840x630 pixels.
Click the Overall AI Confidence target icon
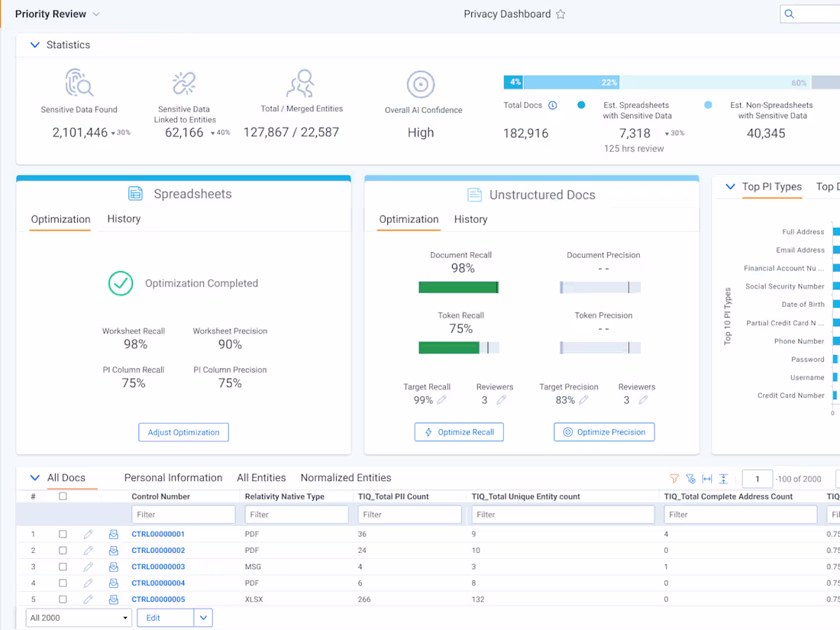click(x=421, y=86)
